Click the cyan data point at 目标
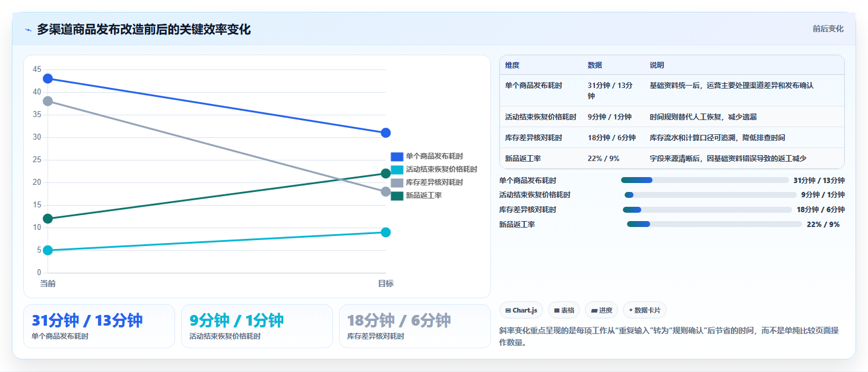Screen dimensions: 868x372 385,232
